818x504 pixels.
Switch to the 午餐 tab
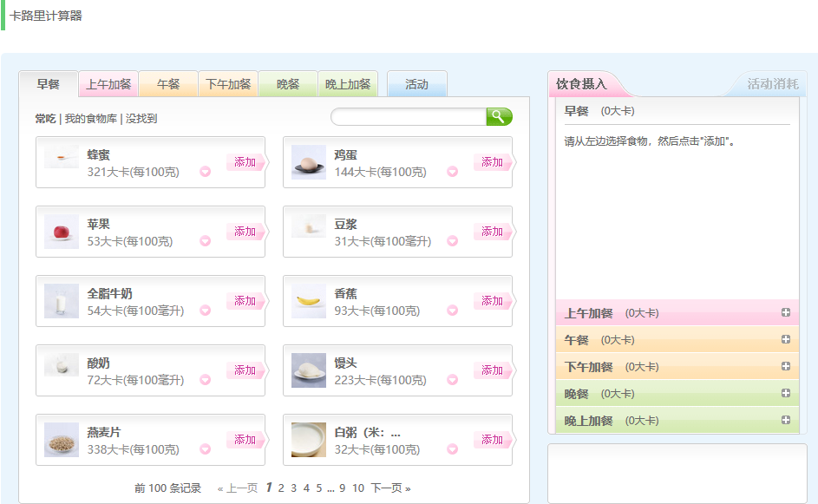pyautogui.click(x=168, y=84)
